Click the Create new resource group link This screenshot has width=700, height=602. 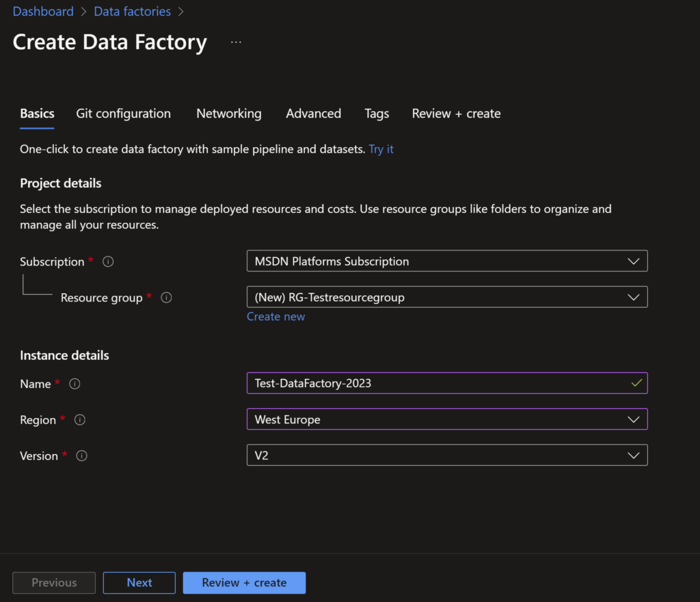276,317
